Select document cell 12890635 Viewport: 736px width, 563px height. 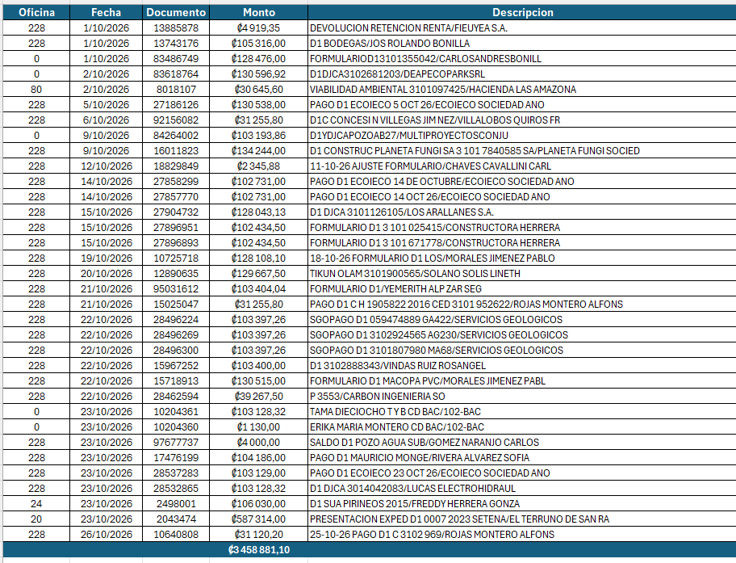[176, 273]
